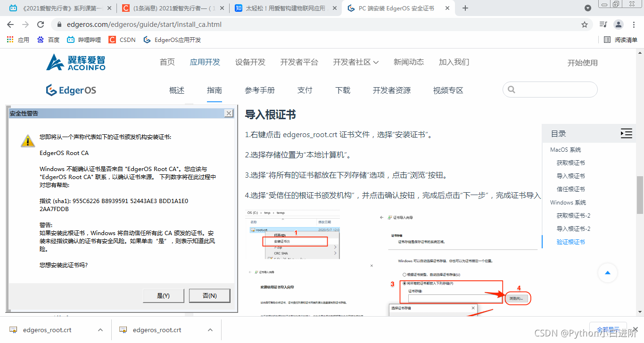Select the 支付 sub-navigation tab
Screen dimensions: 644x343
(305, 90)
